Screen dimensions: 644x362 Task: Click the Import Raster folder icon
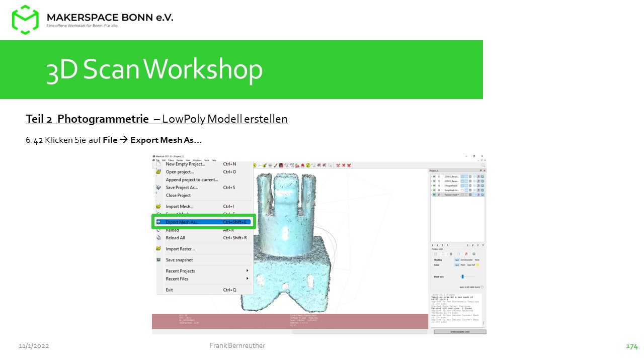tap(158, 249)
